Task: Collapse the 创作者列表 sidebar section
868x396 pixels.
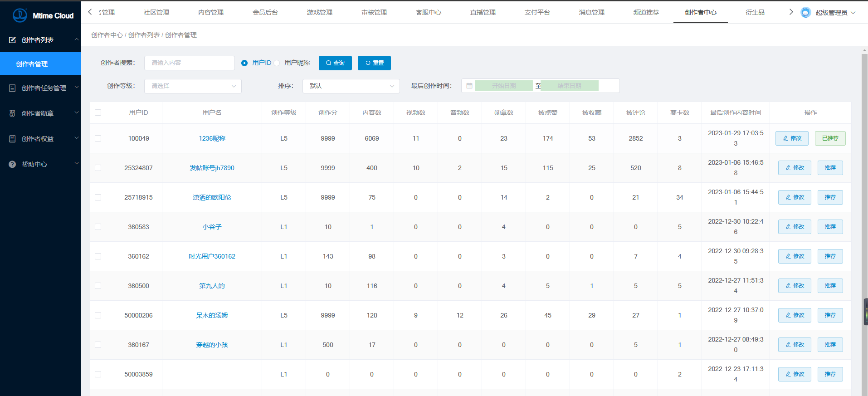Action: click(x=77, y=39)
